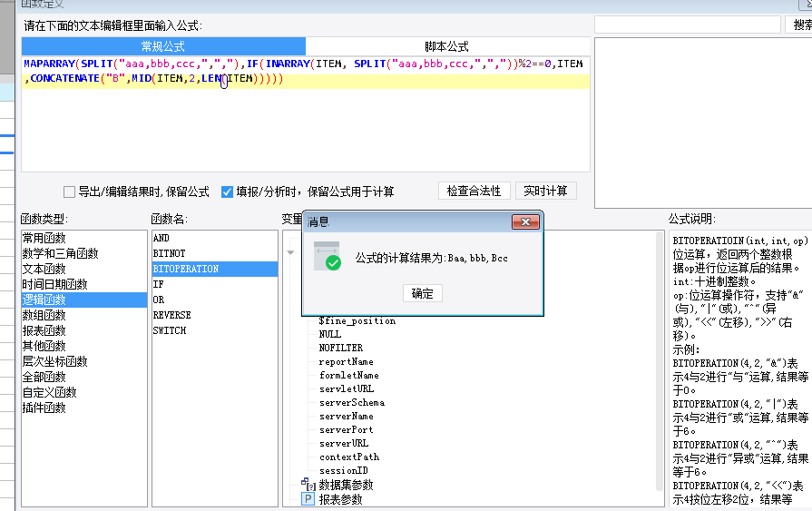Select 逻辑函数 category

click(x=83, y=300)
